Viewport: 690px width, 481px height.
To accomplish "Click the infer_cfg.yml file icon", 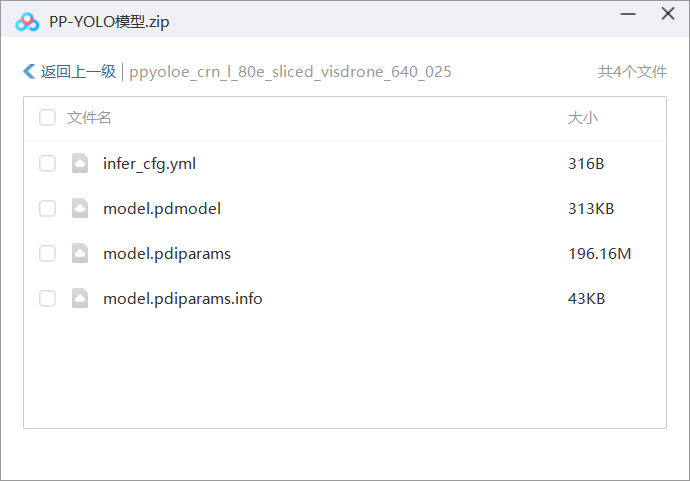I will coord(80,163).
